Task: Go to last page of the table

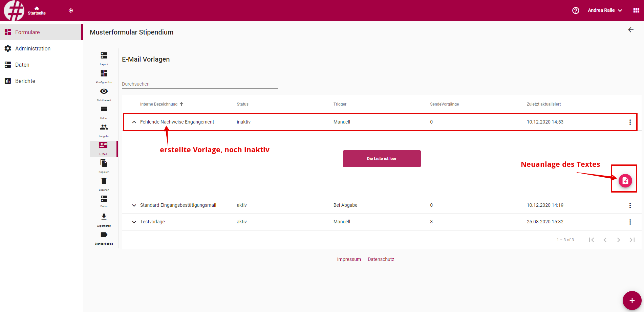Action: (x=632, y=240)
